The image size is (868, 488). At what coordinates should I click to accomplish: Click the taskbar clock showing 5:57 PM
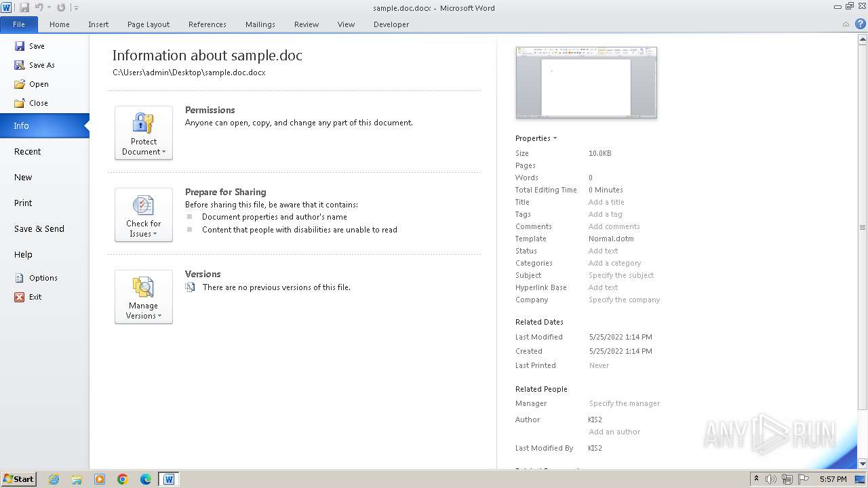click(x=833, y=479)
